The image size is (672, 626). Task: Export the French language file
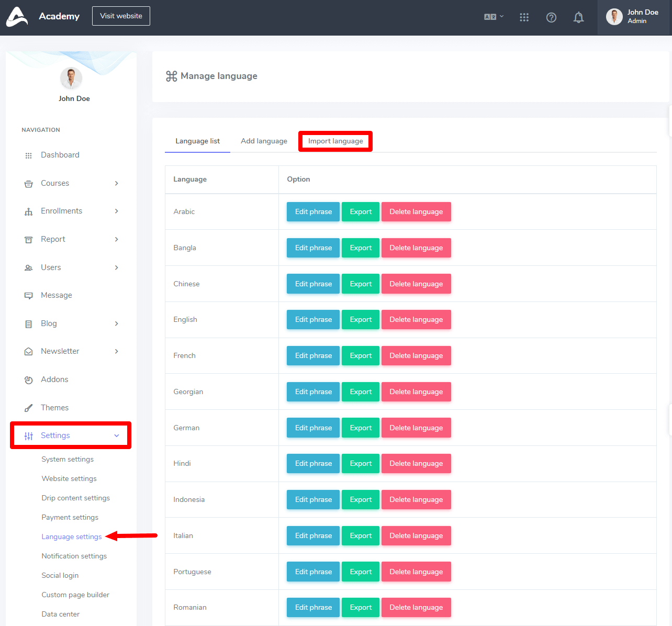361,356
